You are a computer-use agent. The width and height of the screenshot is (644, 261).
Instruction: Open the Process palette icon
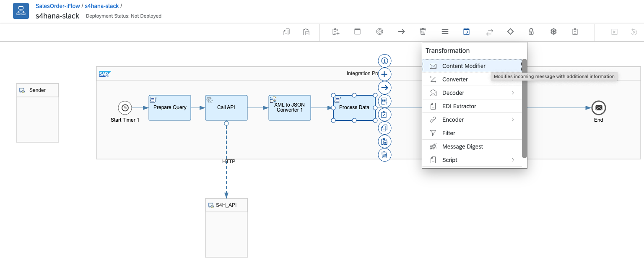pos(358,31)
